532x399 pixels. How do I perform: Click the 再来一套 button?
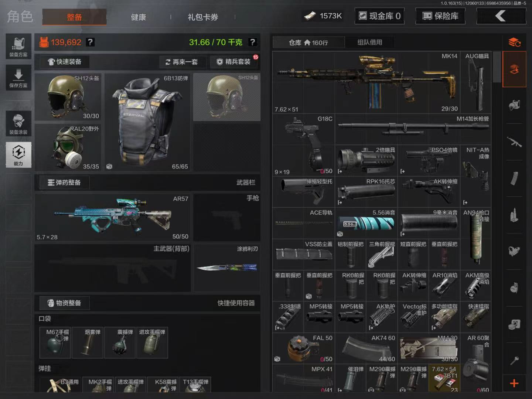182,62
